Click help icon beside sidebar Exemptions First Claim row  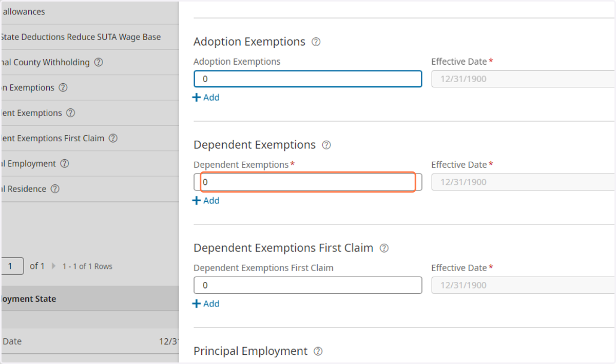[113, 139]
